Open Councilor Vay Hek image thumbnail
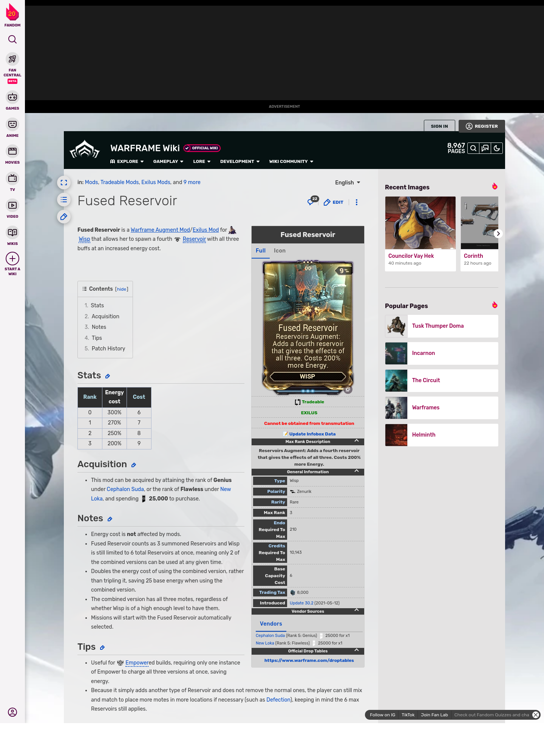The width and height of the screenshot is (544, 756). (x=420, y=223)
